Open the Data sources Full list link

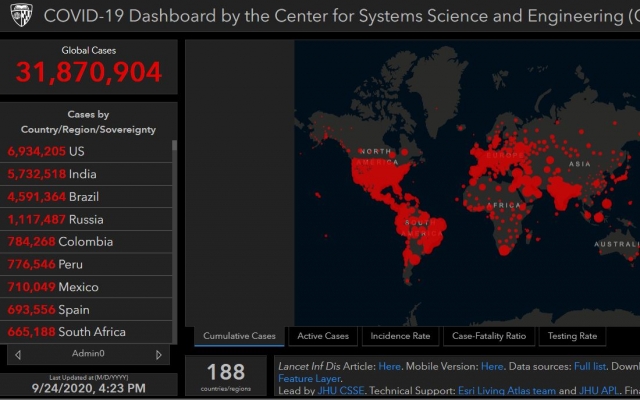click(590, 366)
